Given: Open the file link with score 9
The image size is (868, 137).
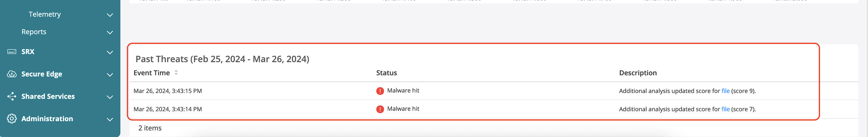Looking at the screenshot, I should click(725, 91).
